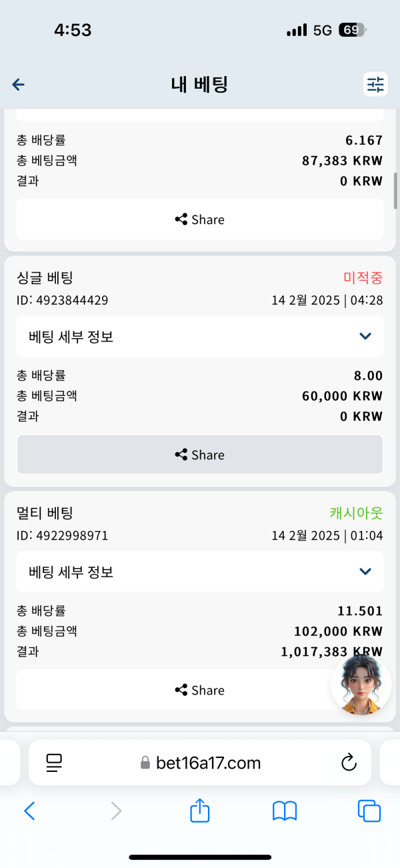Viewport: 400px width, 868px height.
Task: Tap the Safari tab overview icon
Action: point(369,811)
